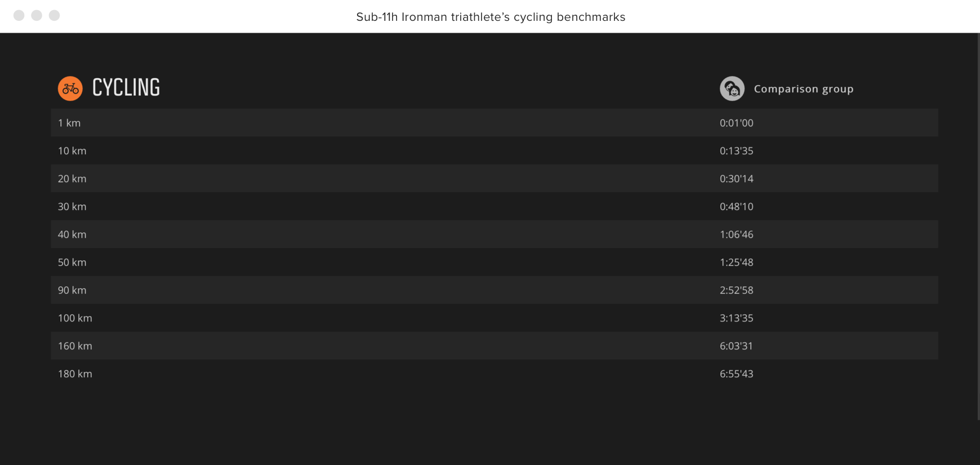The width and height of the screenshot is (980, 465).
Task: Click the 3:13'35 benchmark time
Action: tap(736, 318)
